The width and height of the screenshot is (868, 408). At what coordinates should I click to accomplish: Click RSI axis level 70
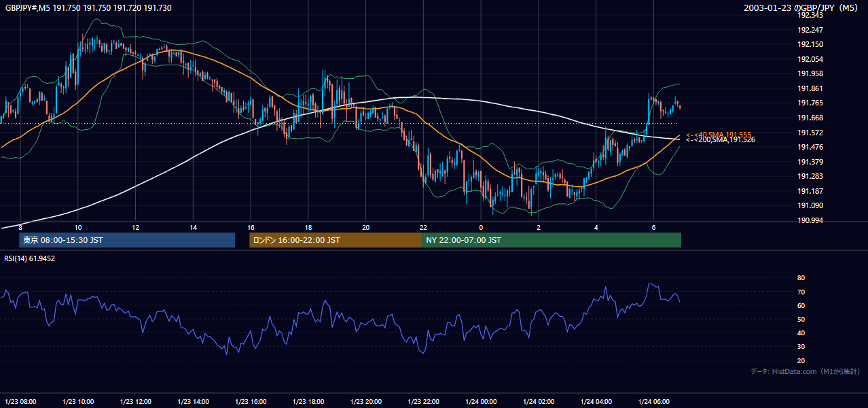click(801, 292)
